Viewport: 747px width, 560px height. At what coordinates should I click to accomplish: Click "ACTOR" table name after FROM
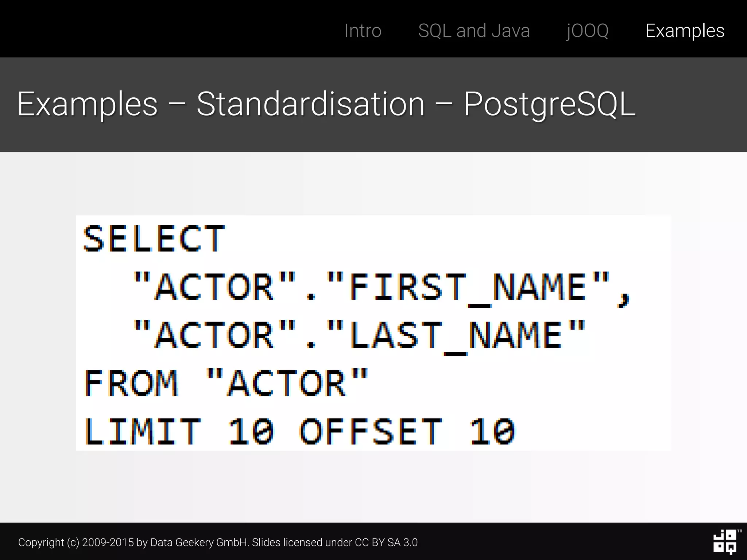coord(287,384)
